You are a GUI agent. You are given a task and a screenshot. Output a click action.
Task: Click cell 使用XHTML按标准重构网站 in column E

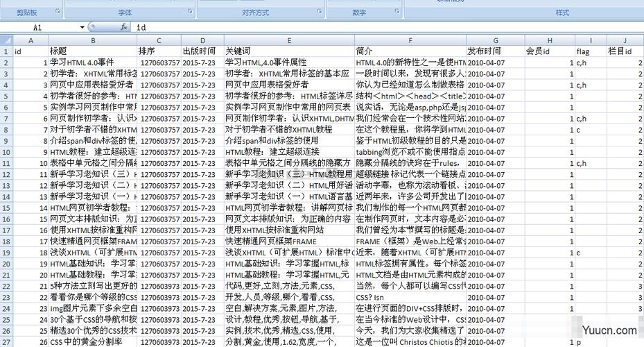tap(289, 230)
